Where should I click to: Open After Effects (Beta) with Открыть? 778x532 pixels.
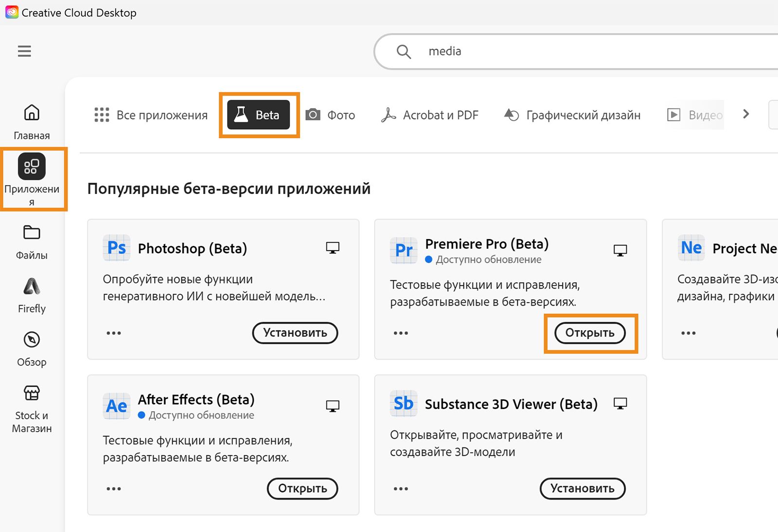pyautogui.click(x=302, y=488)
